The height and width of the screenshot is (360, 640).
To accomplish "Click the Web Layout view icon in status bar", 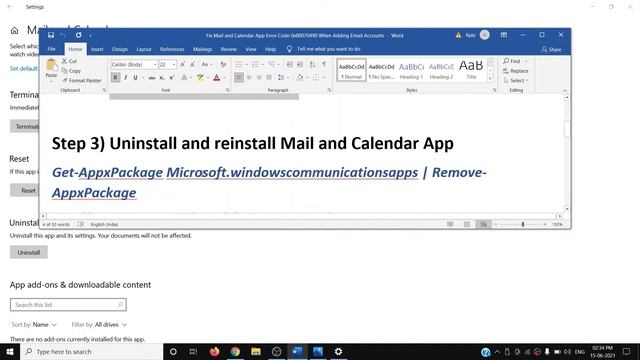I will 483,224.
